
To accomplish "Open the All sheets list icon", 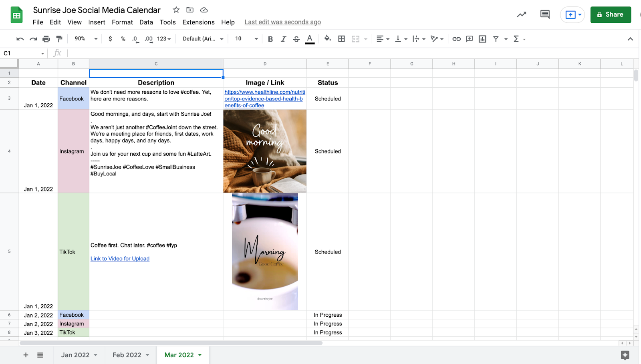I will tap(40, 355).
